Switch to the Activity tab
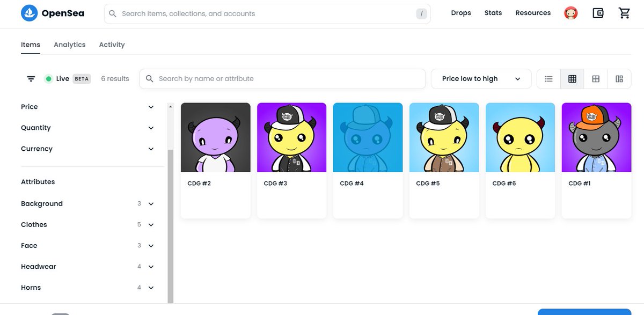The width and height of the screenshot is (644, 315). 112,45
